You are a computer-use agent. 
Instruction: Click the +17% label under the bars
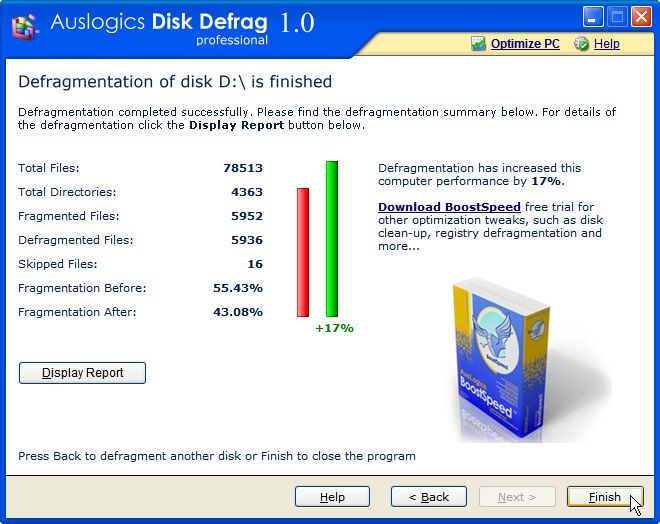click(x=335, y=328)
